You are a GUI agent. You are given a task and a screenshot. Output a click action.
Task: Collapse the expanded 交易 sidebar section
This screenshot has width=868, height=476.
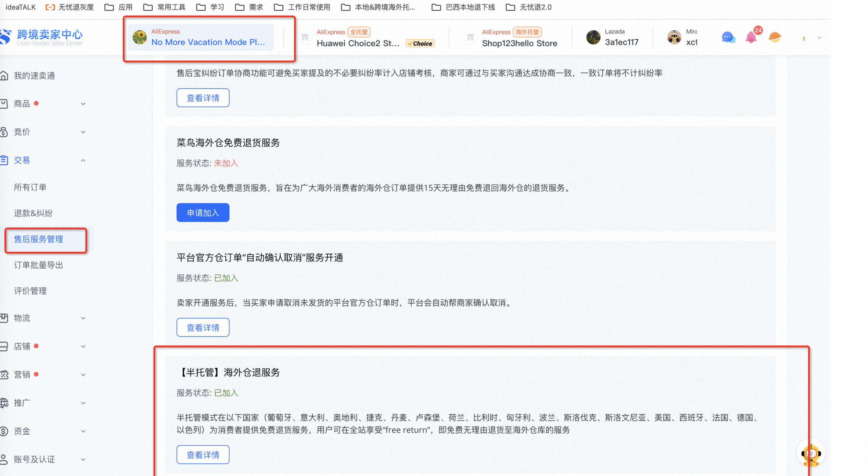tap(83, 160)
